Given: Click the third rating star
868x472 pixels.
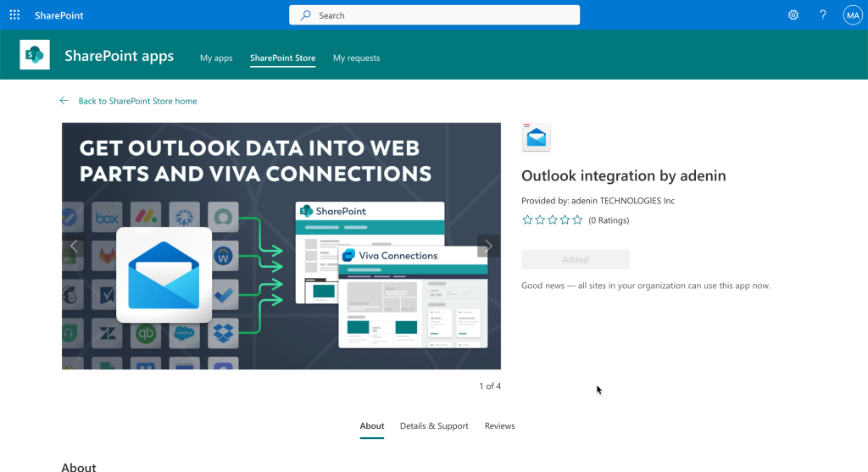Looking at the screenshot, I should click(x=553, y=220).
